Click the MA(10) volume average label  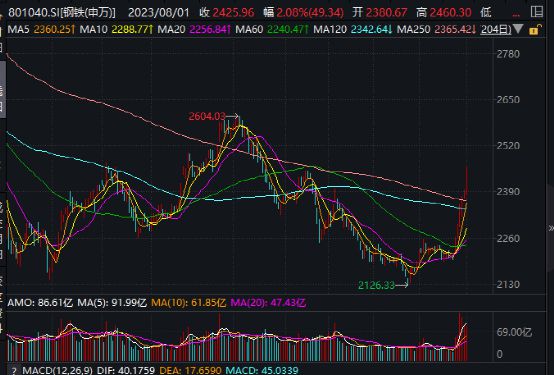pyautogui.click(x=188, y=303)
